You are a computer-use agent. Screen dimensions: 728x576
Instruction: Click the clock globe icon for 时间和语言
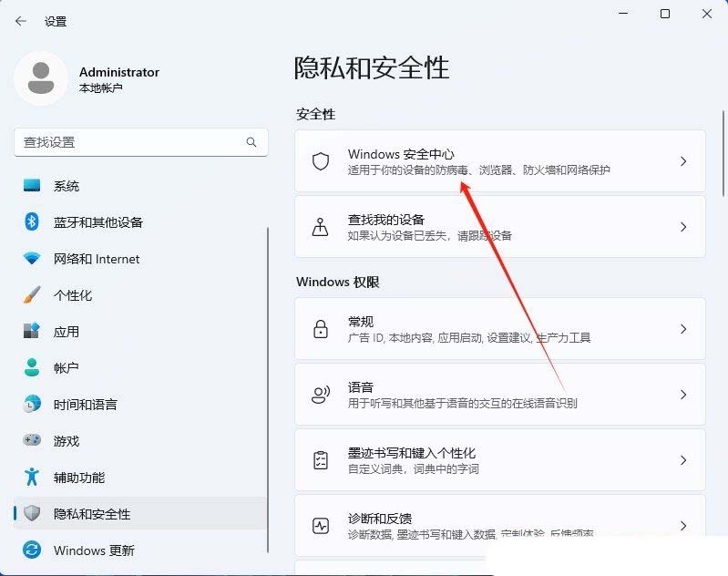pos(32,404)
